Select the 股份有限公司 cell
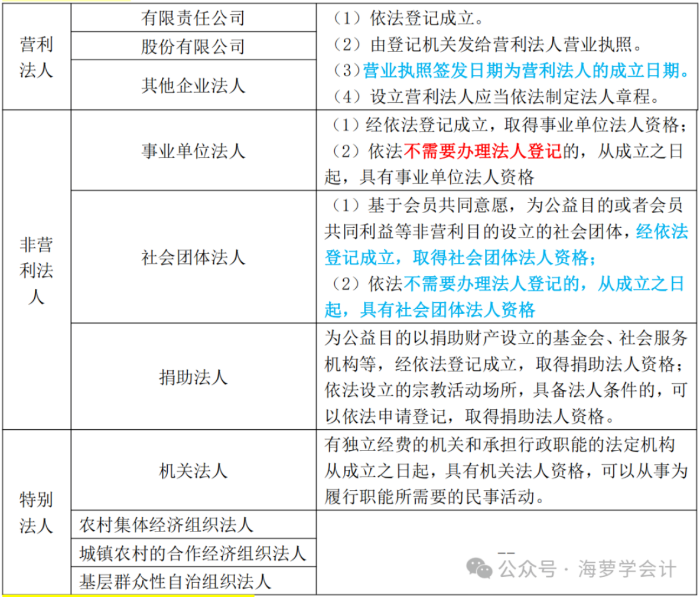 pyautogui.click(x=193, y=46)
